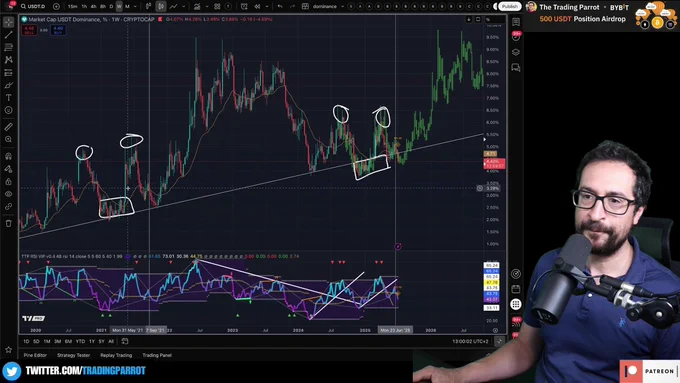Switch to the daily D timeframe
Viewport: 680px width, 383px height.
pyautogui.click(x=111, y=7)
